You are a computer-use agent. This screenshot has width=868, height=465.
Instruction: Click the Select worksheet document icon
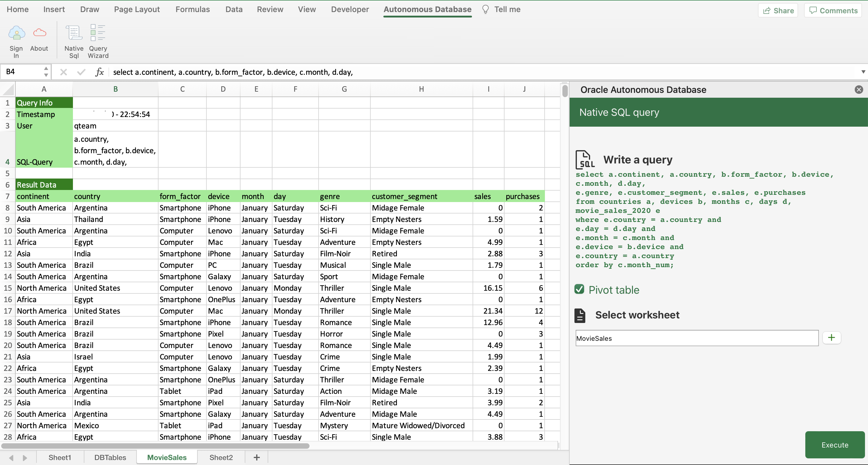coord(580,315)
